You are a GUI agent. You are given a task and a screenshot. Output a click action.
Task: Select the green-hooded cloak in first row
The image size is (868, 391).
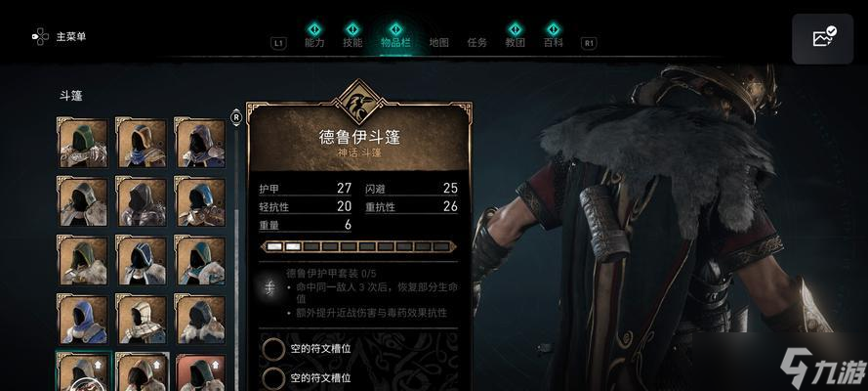coord(82,143)
